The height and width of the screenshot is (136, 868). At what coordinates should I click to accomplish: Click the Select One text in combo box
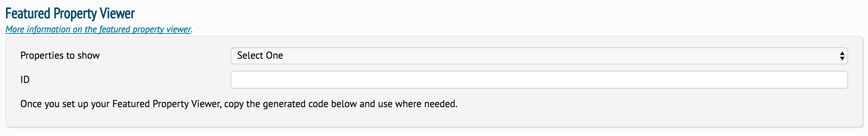click(x=260, y=56)
